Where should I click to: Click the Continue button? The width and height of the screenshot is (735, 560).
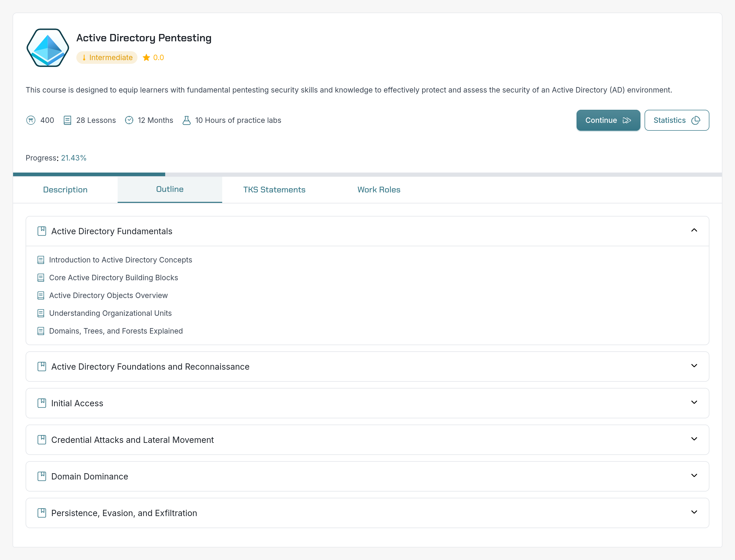coord(608,120)
